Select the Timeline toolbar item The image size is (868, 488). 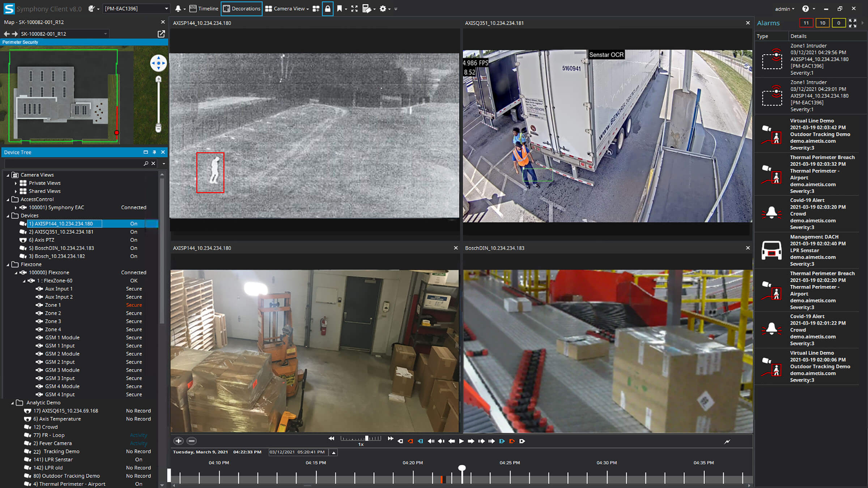(204, 9)
